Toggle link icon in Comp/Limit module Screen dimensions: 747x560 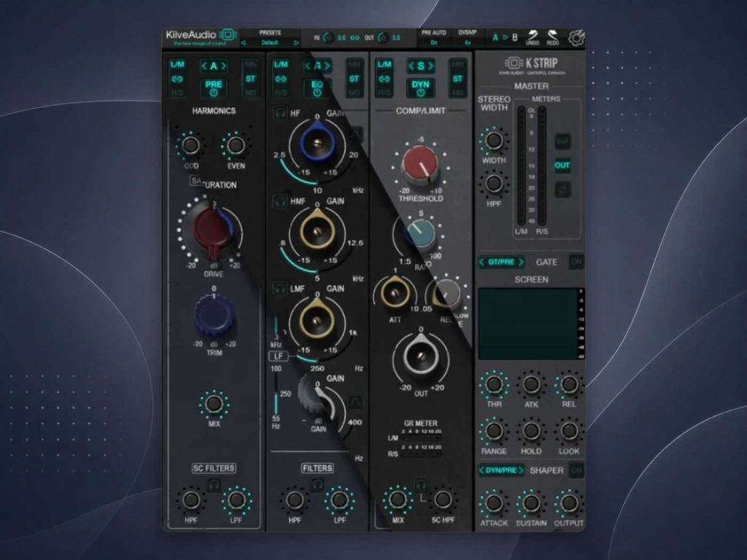pos(384,79)
